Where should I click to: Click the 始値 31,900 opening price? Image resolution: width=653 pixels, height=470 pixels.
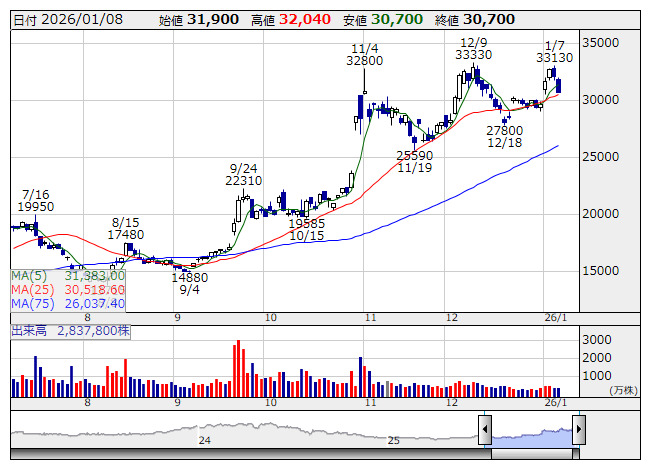click(x=199, y=20)
